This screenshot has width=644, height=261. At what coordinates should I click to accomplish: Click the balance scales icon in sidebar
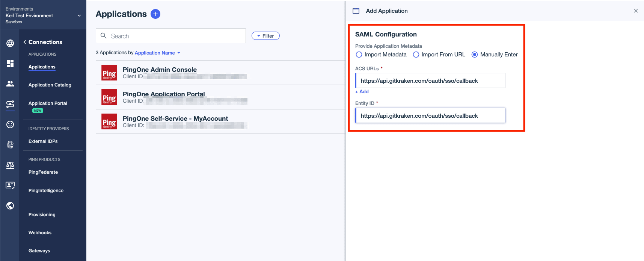coord(10,165)
